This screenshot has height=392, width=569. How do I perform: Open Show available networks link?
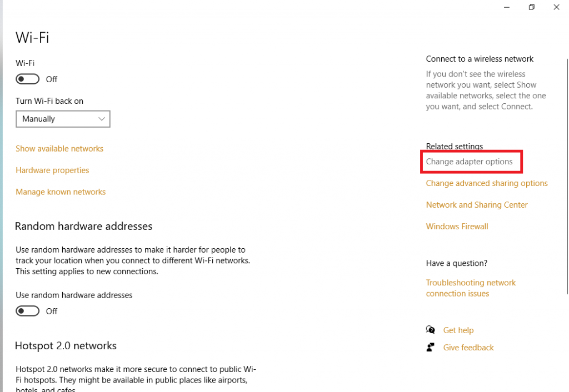click(59, 149)
